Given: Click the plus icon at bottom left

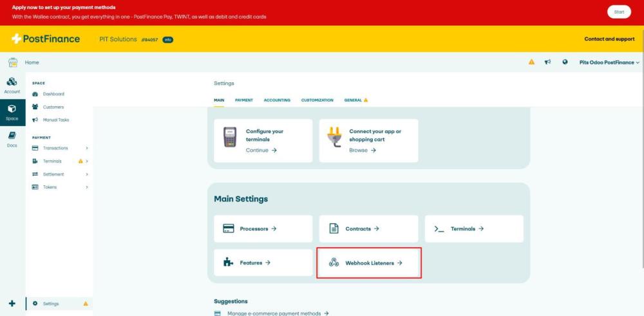Looking at the screenshot, I should click(12, 304).
